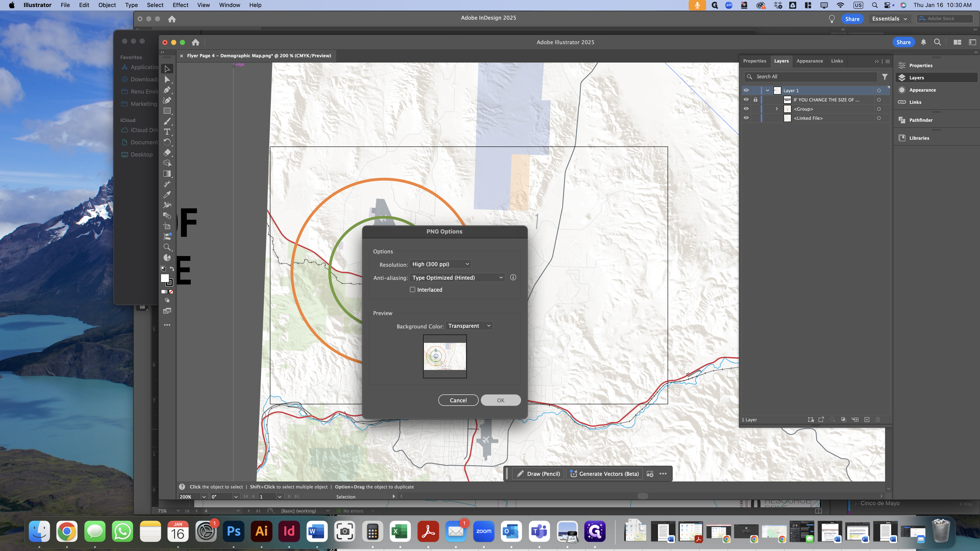Click Generate Vectors (Beta) button
The width and height of the screenshot is (980, 551).
pyautogui.click(x=604, y=474)
